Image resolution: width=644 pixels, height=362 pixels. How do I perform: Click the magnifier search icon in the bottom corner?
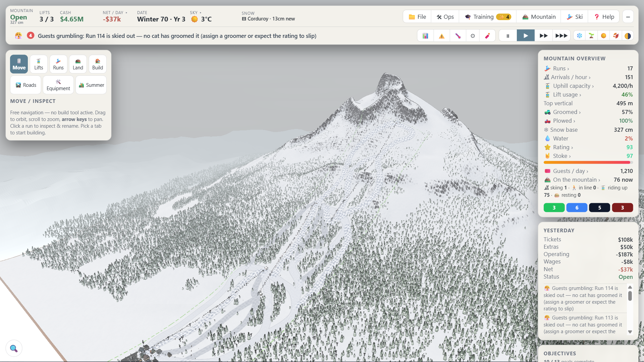point(14,348)
